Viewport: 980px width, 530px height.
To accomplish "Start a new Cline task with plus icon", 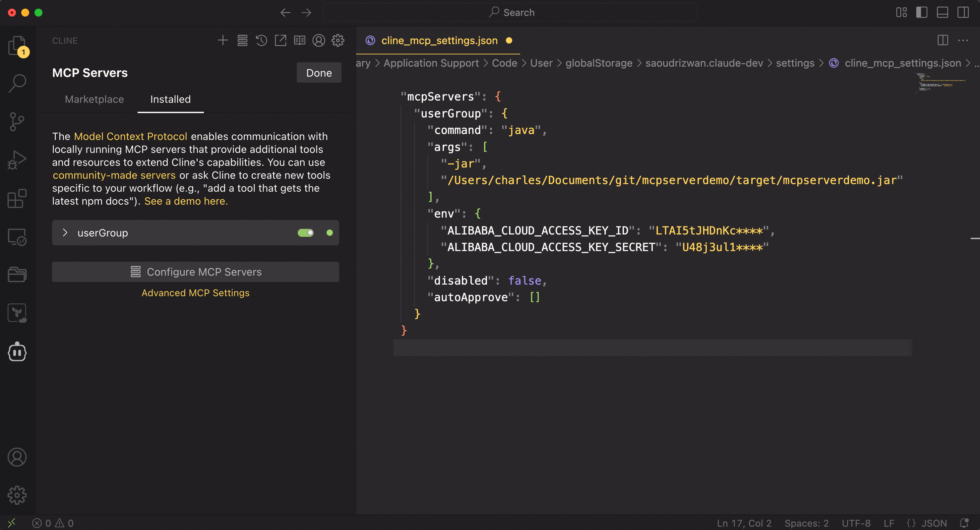I will 223,40.
